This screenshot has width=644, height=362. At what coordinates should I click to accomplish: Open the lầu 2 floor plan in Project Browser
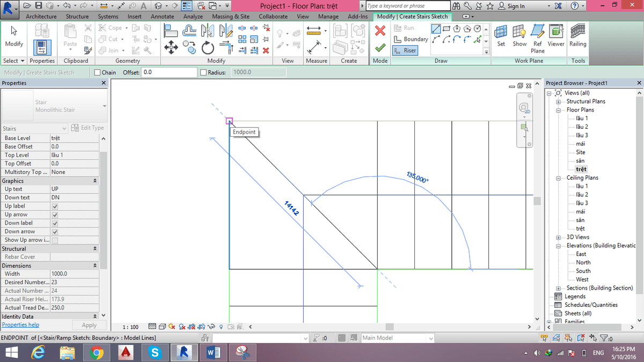582,127
